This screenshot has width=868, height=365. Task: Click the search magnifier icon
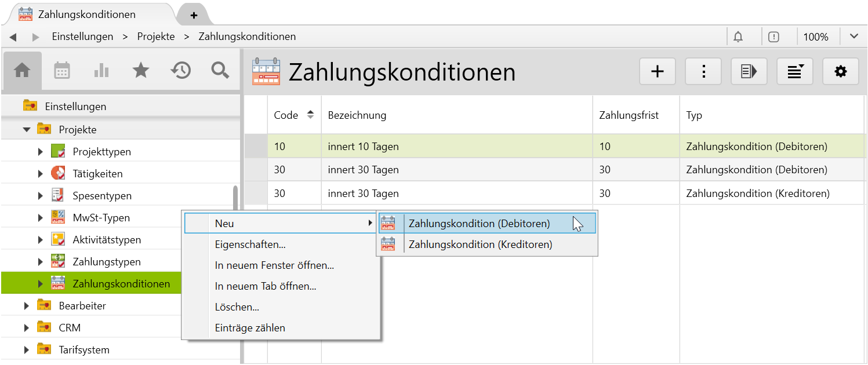(220, 71)
